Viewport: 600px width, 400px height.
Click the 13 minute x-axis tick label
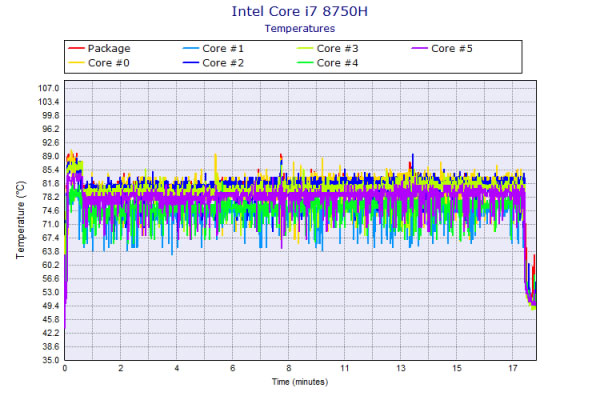pos(401,368)
